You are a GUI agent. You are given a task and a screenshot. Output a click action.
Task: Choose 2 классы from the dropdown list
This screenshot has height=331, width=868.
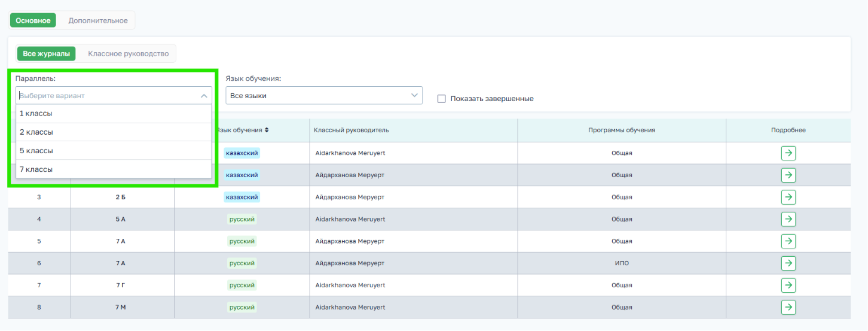(114, 132)
